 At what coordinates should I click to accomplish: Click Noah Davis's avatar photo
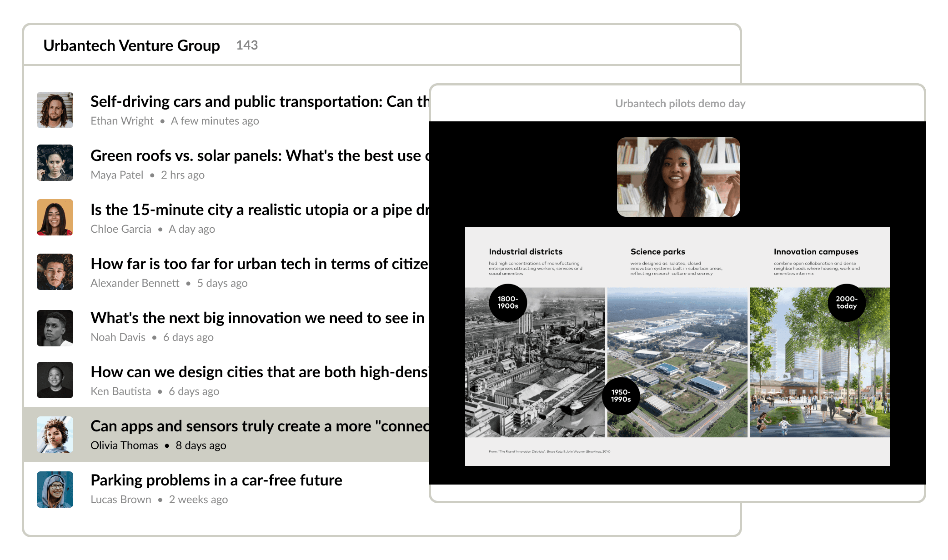click(x=55, y=328)
